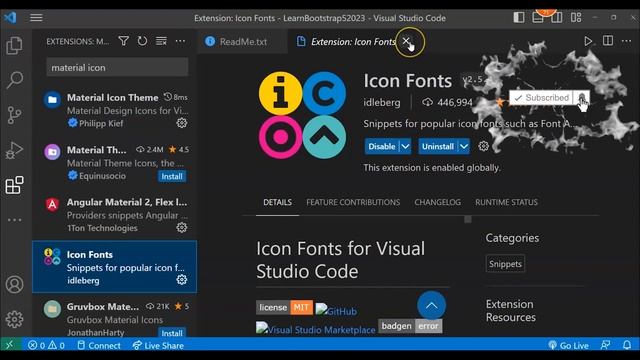640x360 pixels.
Task: Open the CHANGELOG tab
Action: click(x=438, y=202)
